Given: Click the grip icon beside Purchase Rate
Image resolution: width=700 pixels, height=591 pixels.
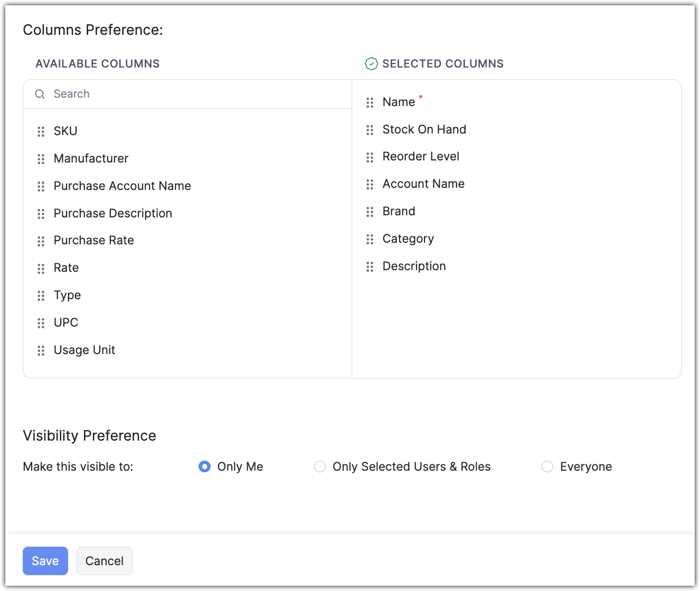Looking at the screenshot, I should pos(41,241).
